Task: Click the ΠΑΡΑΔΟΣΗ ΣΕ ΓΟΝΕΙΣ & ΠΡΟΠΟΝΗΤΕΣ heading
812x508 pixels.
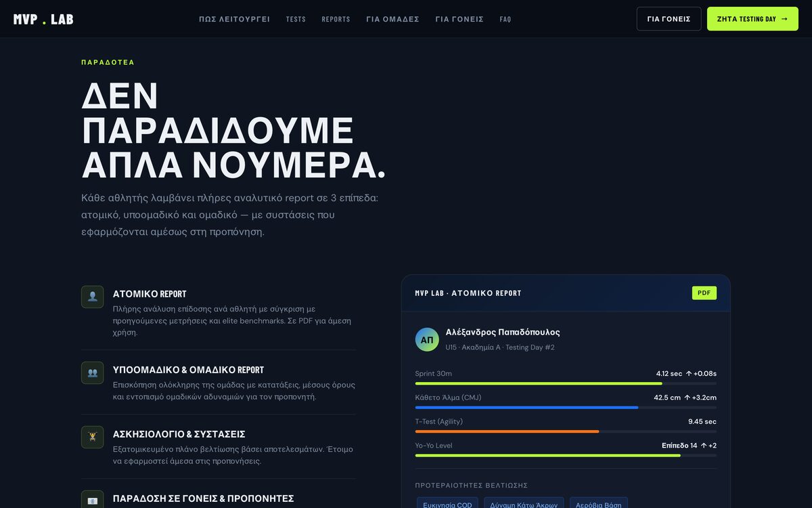Action: pos(203,499)
